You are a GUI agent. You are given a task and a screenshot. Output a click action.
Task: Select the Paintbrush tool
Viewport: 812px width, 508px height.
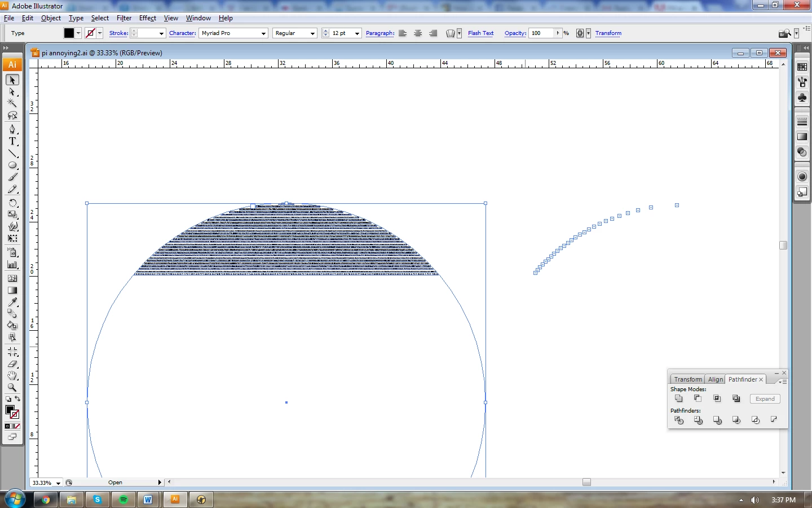pyautogui.click(x=12, y=177)
